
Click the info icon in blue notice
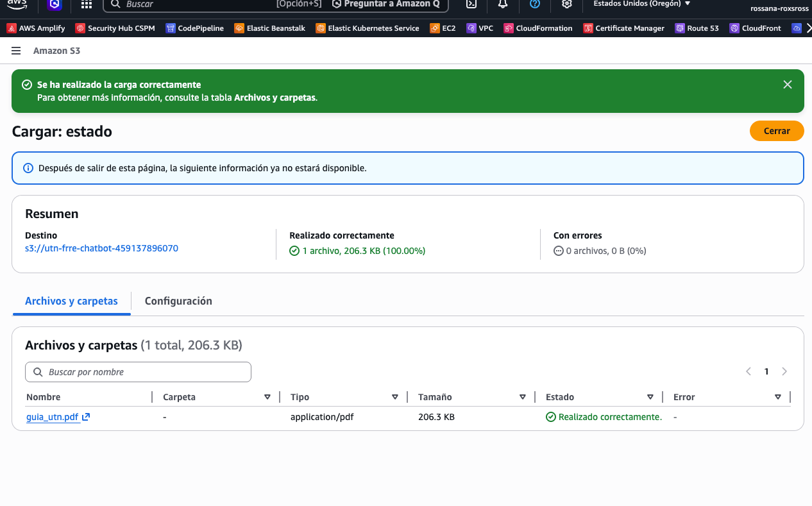(28, 168)
